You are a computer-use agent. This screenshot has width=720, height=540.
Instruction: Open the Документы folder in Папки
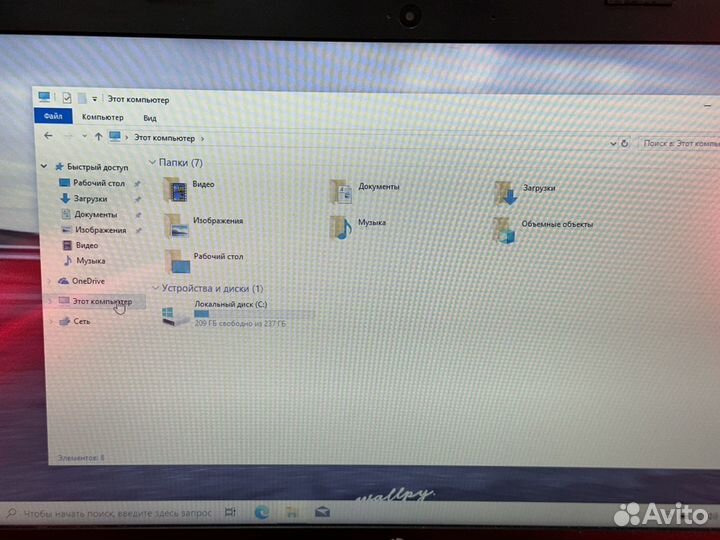[365, 191]
